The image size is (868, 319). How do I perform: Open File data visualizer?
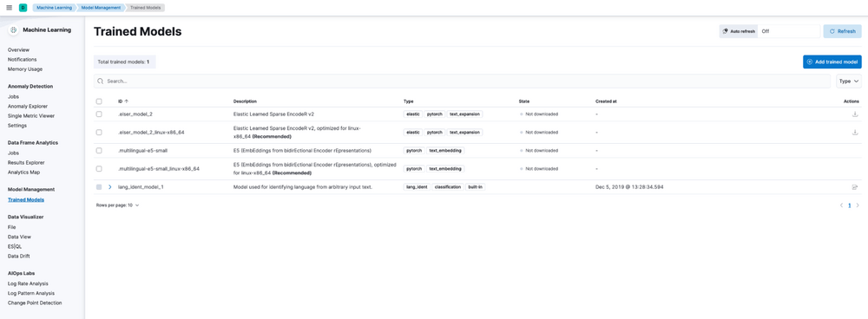tap(11, 227)
